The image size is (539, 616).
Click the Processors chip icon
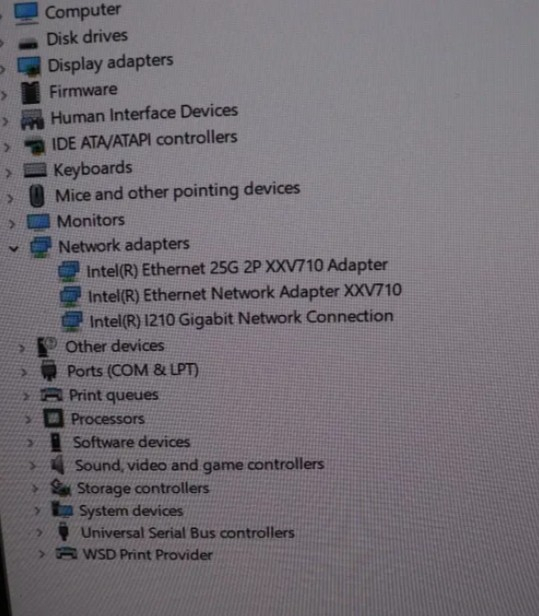(x=53, y=418)
